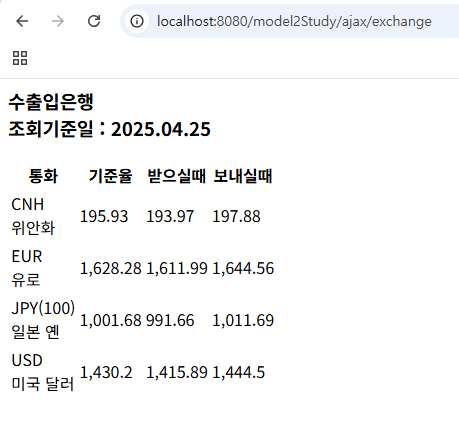Image resolution: width=459 pixels, height=438 pixels.
Task: Select EUR base rate 1,628.28
Action: coord(111,269)
